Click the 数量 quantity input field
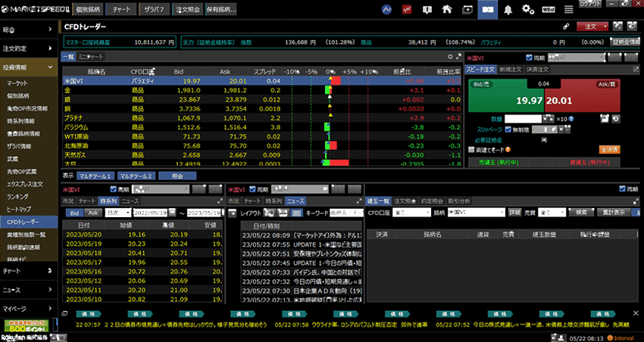The image size is (644, 342). point(524,119)
